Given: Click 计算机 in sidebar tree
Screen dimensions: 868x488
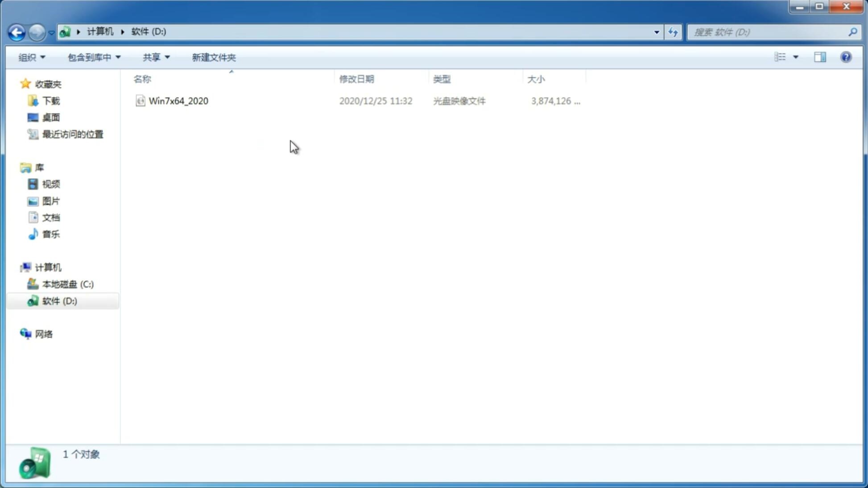Looking at the screenshot, I should pos(48,267).
